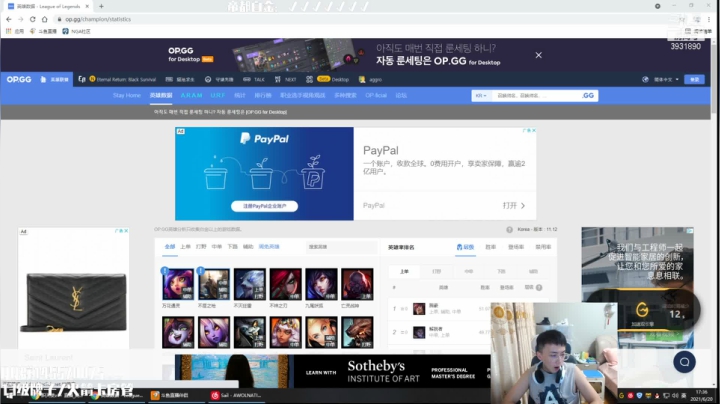720x404 pixels.
Task: Open the 九尾妖狐 champion portrait
Action: point(321,284)
